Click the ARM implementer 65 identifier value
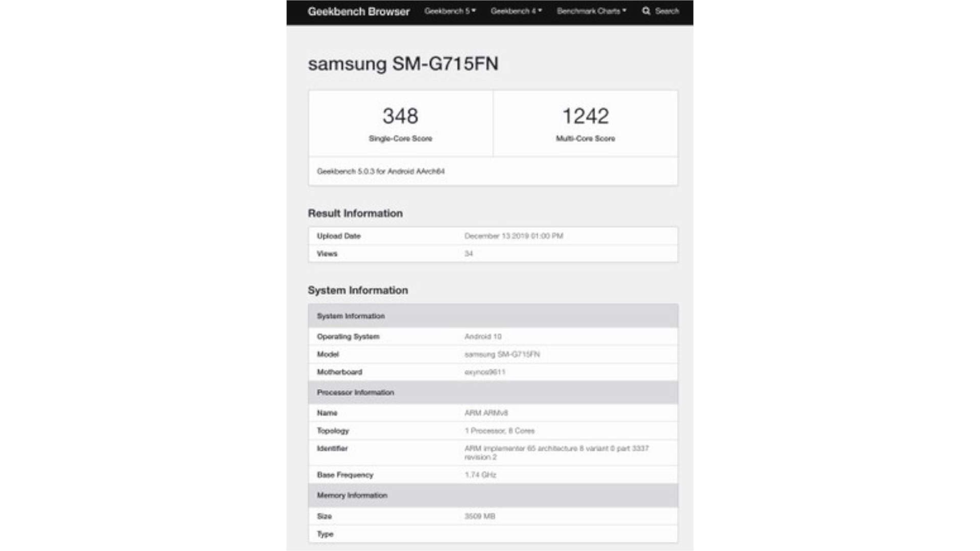The height and width of the screenshot is (551, 980). coord(556,453)
